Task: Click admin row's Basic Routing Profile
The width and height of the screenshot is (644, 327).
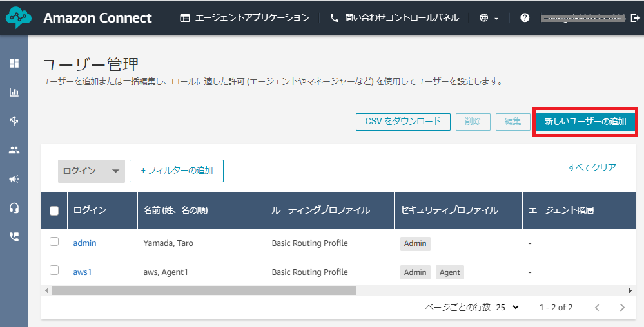Action: [309, 243]
